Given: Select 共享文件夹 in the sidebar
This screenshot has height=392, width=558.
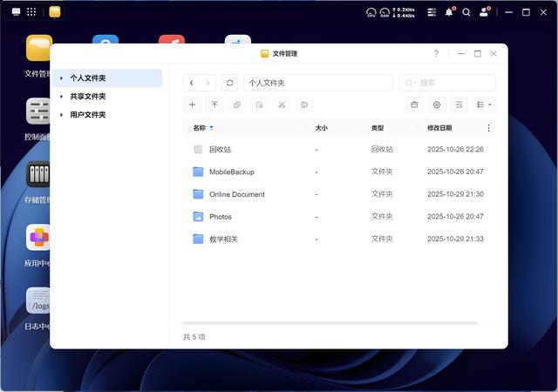Looking at the screenshot, I should pos(107,97).
